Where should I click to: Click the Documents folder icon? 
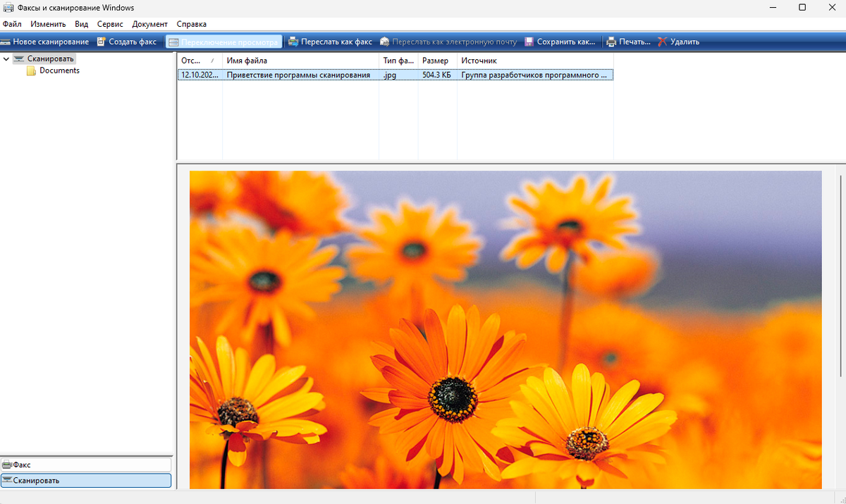pos(31,70)
